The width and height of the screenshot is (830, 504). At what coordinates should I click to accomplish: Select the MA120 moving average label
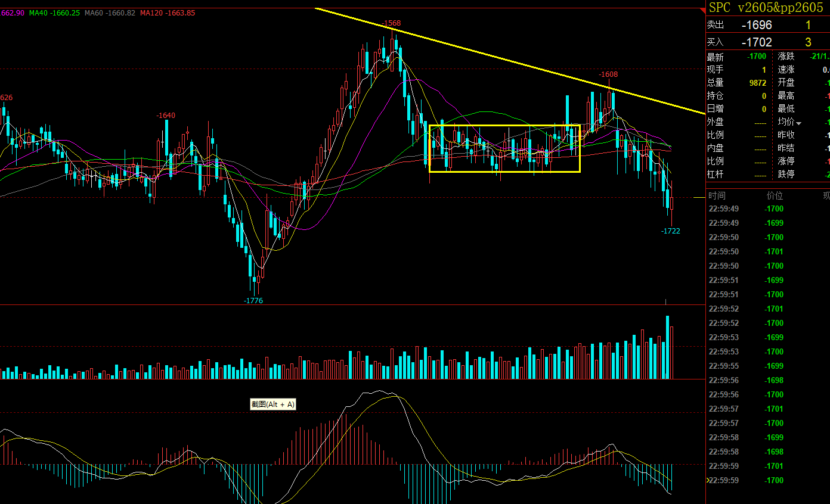pos(168,13)
